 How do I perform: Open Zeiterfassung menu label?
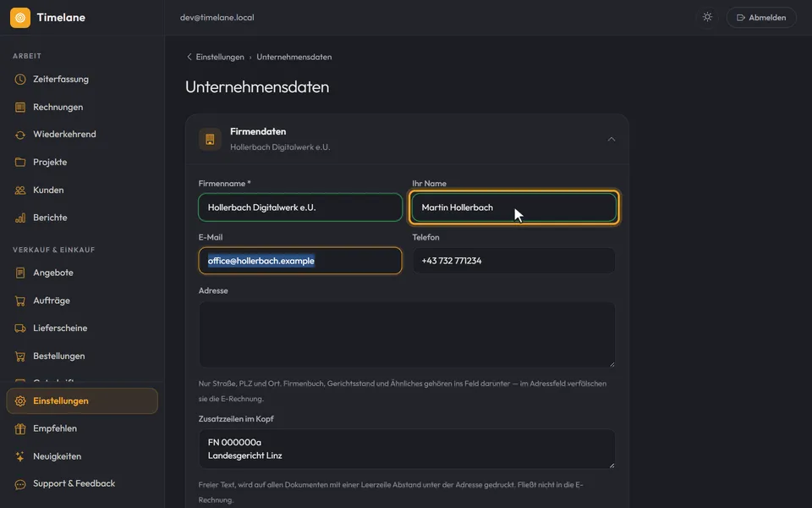click(61, 80)
